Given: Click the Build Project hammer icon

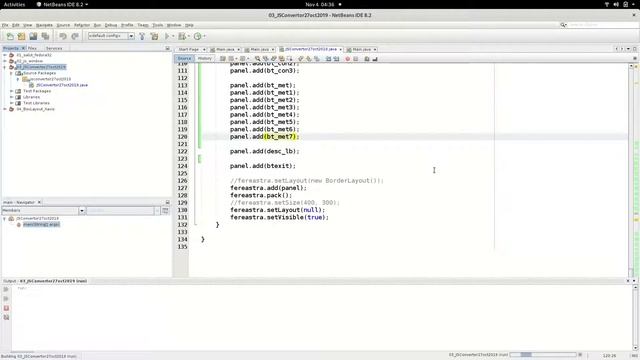Looking at the screenshot, I should pyautogui.click(x=142, y=36).
